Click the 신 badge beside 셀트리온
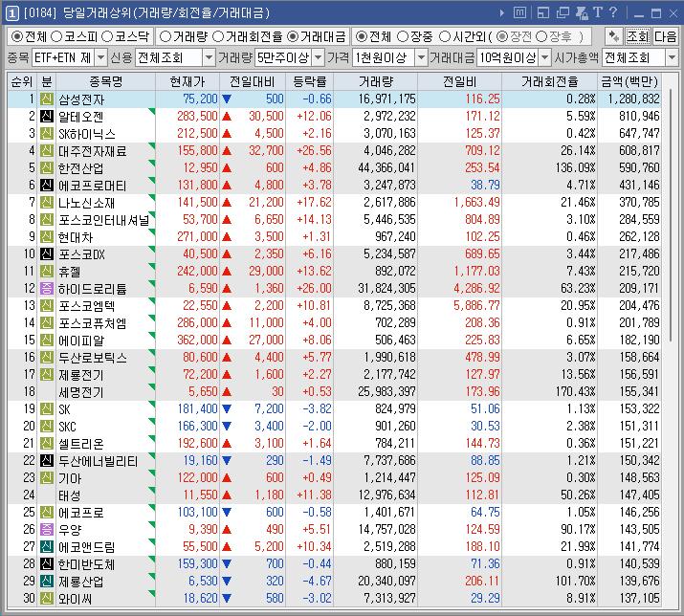 pyautogui.click(x=47, y=443)
